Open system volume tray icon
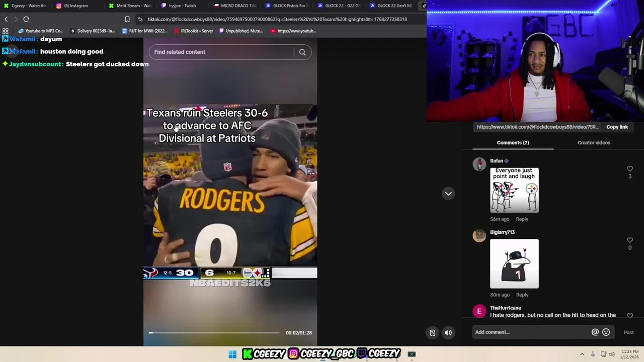This screenshot has height=362, width=644. 612,354
